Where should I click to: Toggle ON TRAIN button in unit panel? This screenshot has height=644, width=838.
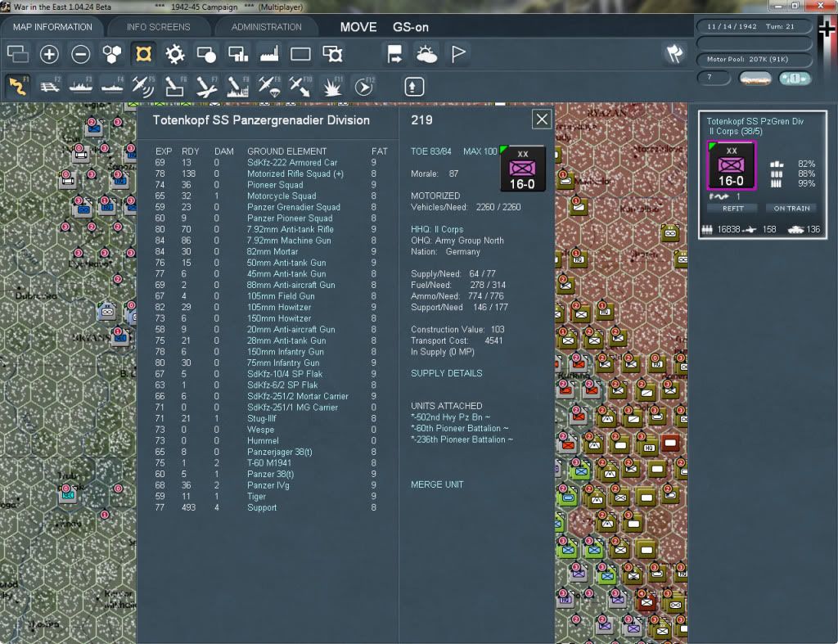point(791,209)
